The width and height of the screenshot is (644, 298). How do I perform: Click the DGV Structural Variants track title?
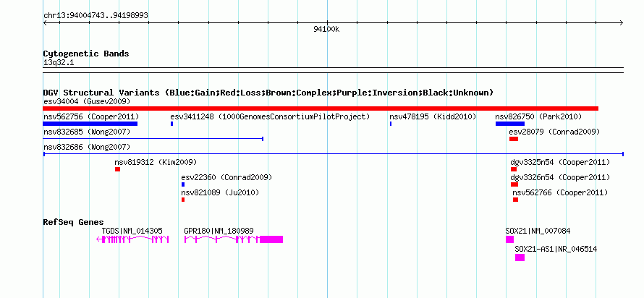pyautogui.click(x=268, y=93)
